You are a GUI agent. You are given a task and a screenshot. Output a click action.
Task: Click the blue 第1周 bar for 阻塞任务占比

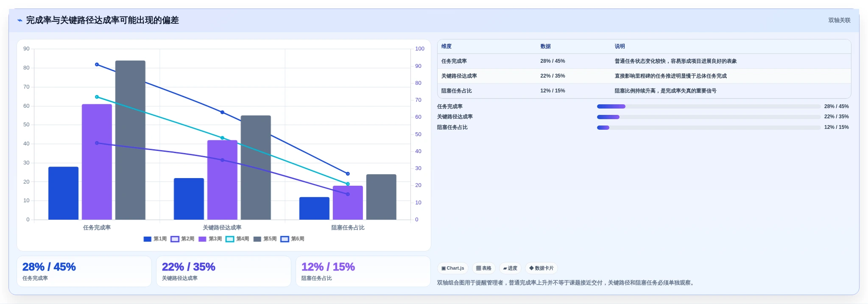(314, 209)
